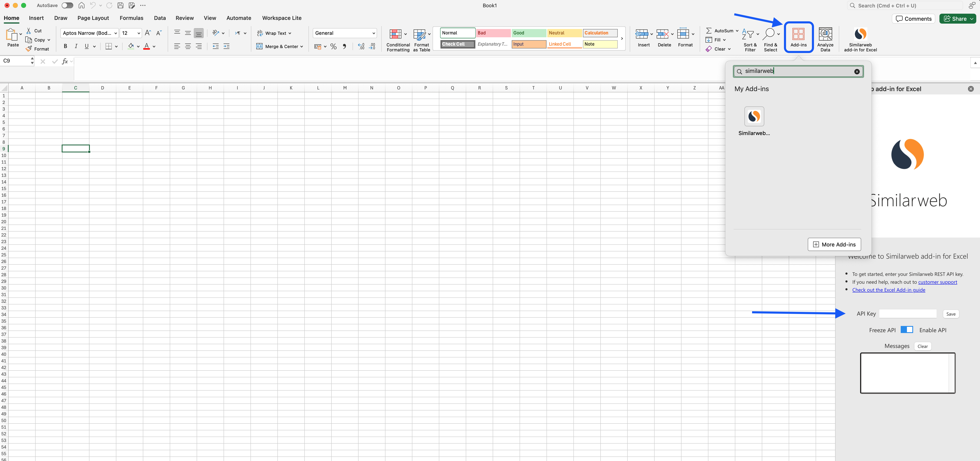Click the Search (Cmd + Ctrl + U) box

pyautogui.click(x=905, y=5)
